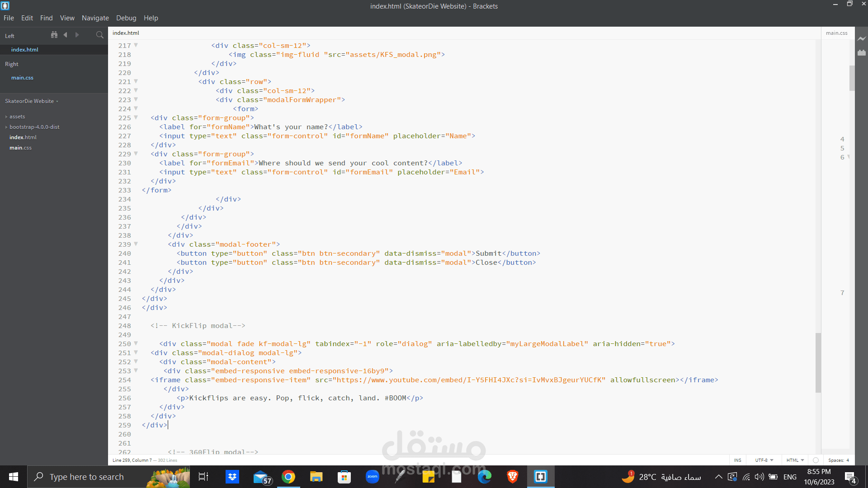Click the Windows taskbar search box
Viewport: 868px width, 488px height.
(x=87, y=477)
